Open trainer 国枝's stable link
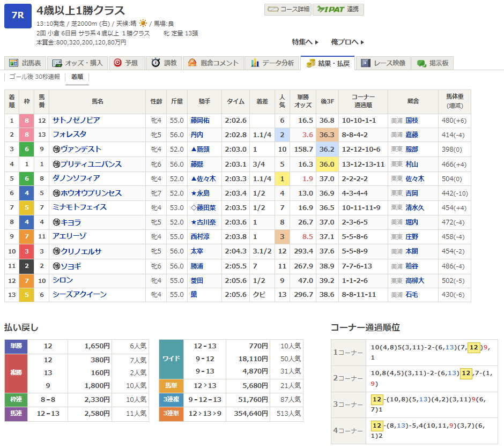 coord(412,121)
